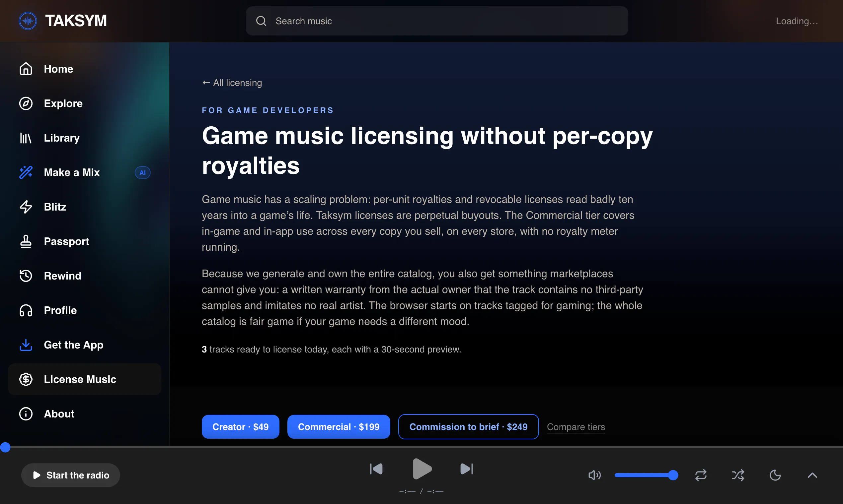
Task: Open the Rewind page
Action: pyautogui.click(x=84, y=276)
